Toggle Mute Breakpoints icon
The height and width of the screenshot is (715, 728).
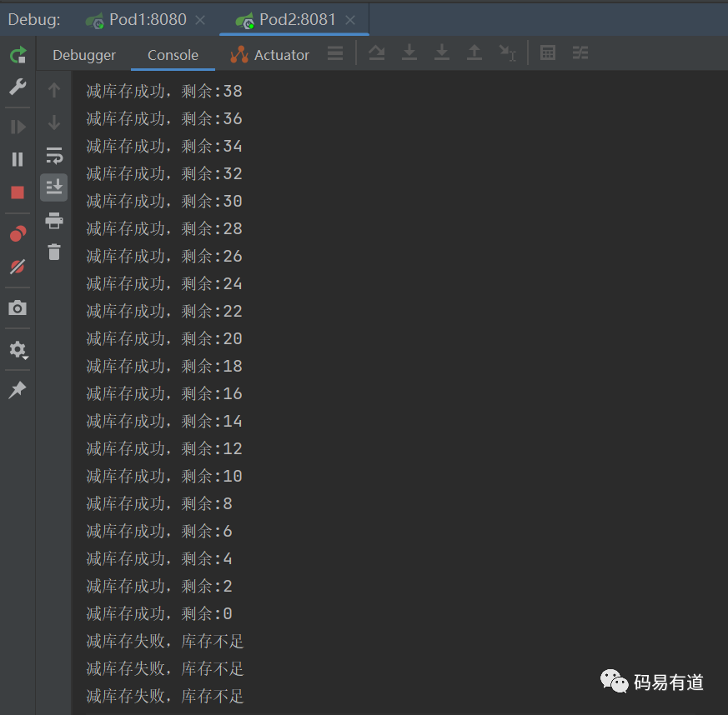point(18,267)
